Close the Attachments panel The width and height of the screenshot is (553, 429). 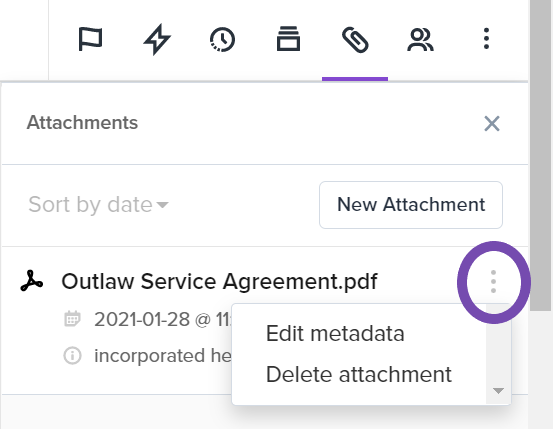(492, 123)
